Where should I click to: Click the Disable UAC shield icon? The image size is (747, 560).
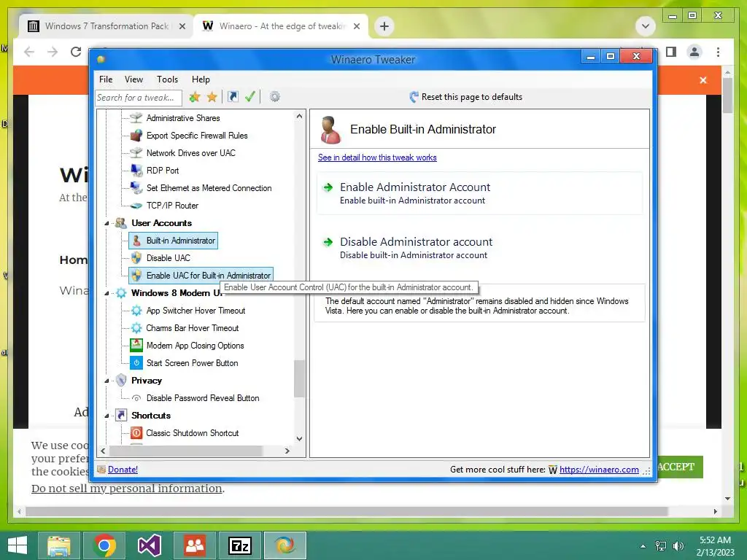coord(136,257)
